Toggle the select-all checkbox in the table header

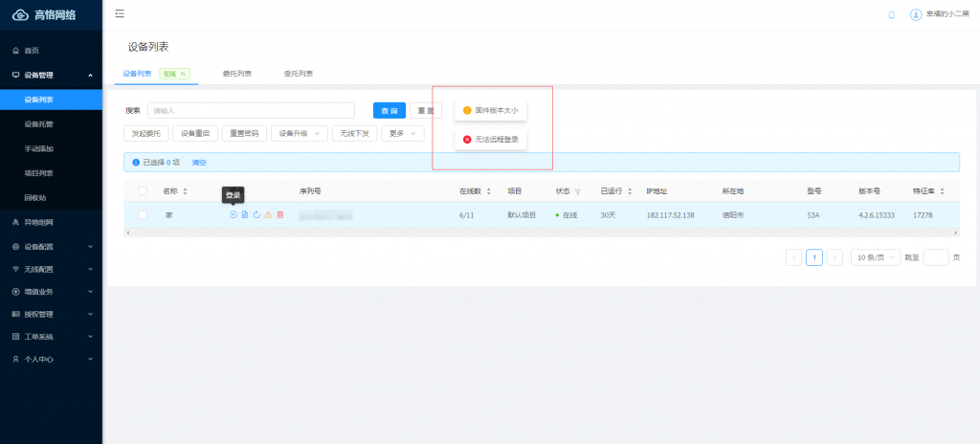(x=143, y=190)
